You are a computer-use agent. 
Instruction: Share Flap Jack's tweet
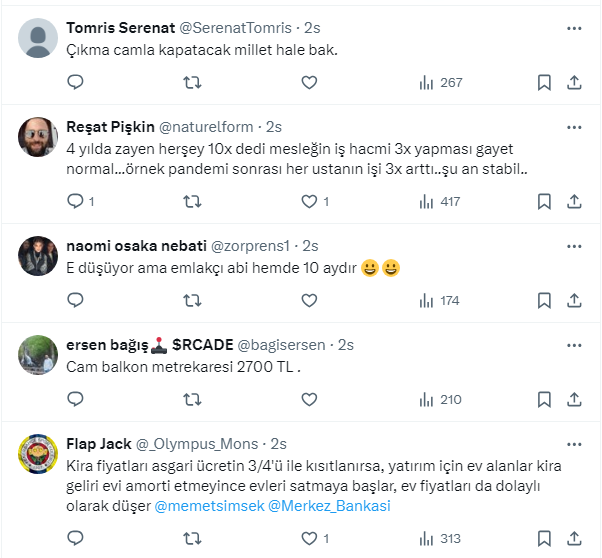click(574, 538)
